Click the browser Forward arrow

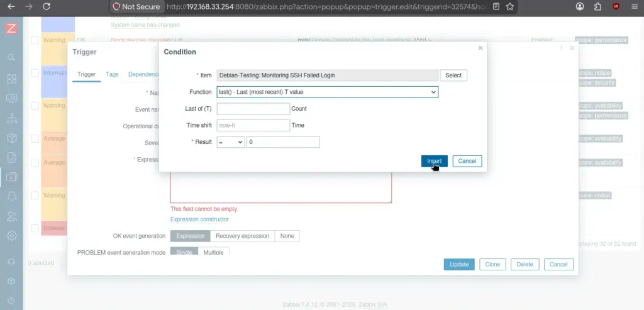[29, 6]
